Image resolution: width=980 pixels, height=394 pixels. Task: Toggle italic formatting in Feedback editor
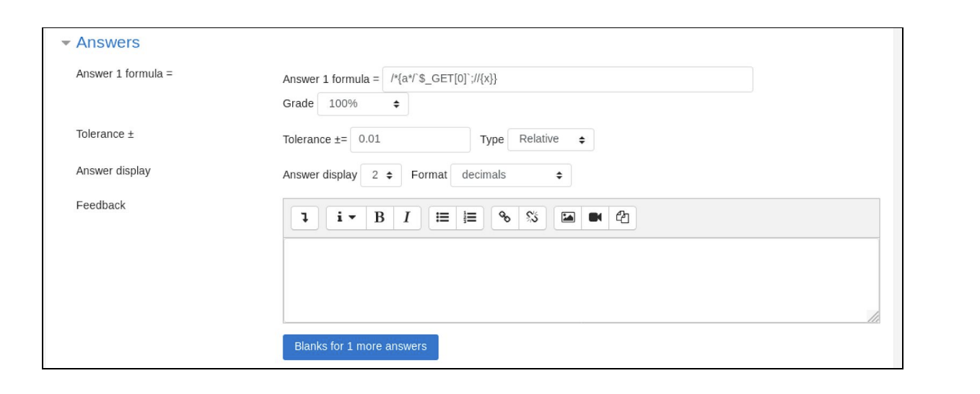pos(407,217)
